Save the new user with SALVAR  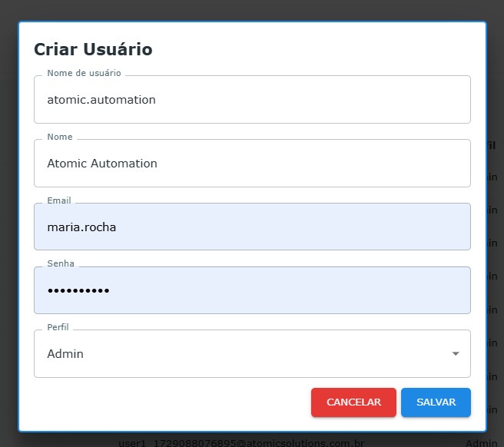click(436, 402)
